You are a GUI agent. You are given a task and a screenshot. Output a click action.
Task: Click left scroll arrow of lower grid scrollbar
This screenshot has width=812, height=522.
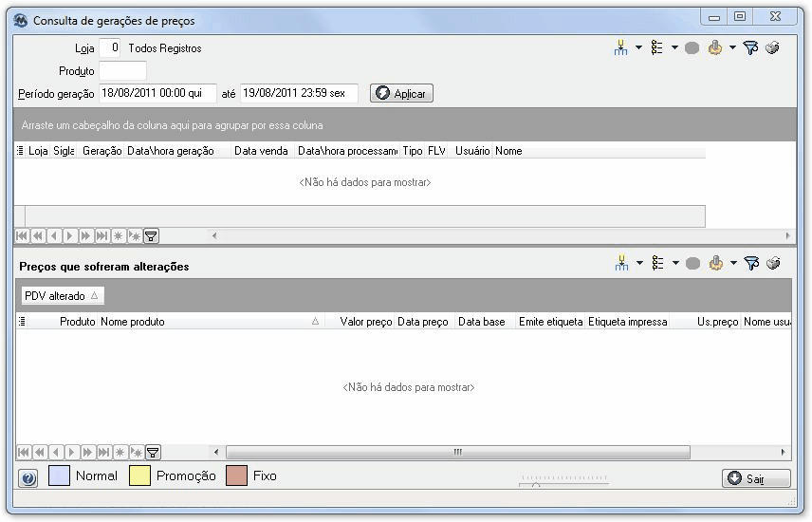[x=216, y=452]
